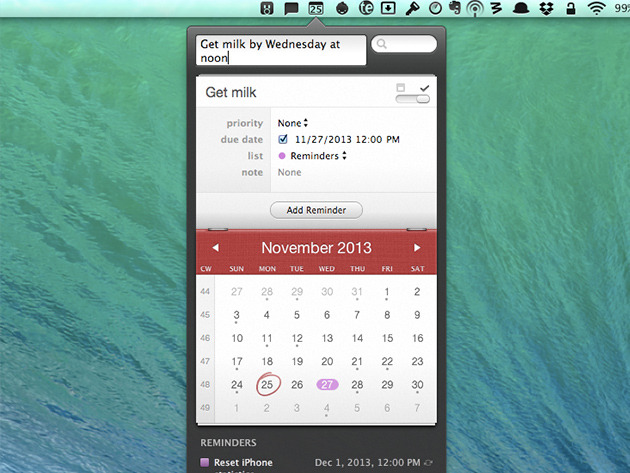Open the Wi-Fi status menu
The height and width of the screenshot is (473, 630).
coord(597,8)
